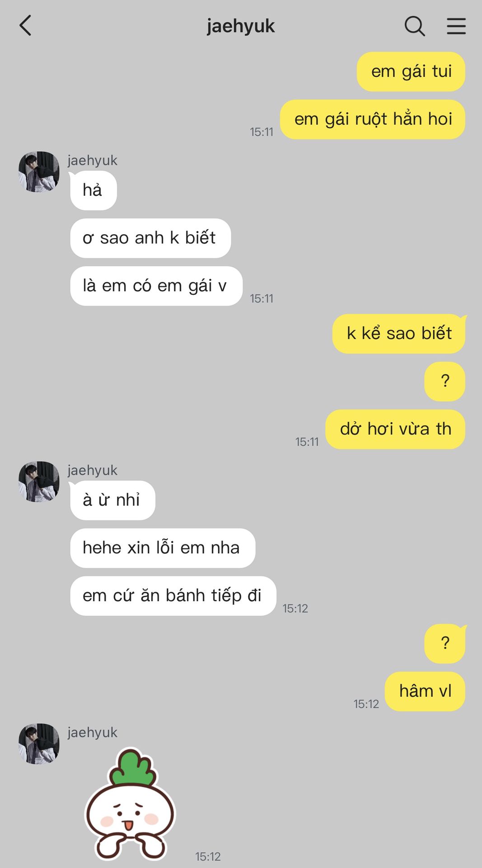482x868 pixels.
Task: Open the hamburger menu icon
Action: click(456, 26)
